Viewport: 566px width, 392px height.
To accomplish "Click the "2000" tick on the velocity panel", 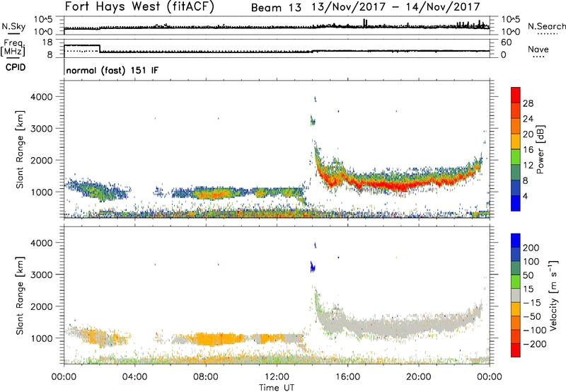I will pos(42,306).
